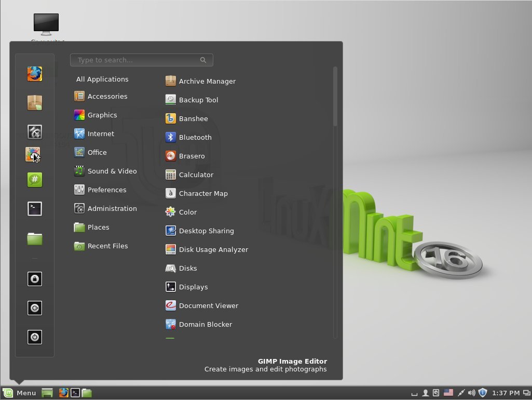Launch Calculator from the applications list
532x400 pixels.
[x=196, y=175]
